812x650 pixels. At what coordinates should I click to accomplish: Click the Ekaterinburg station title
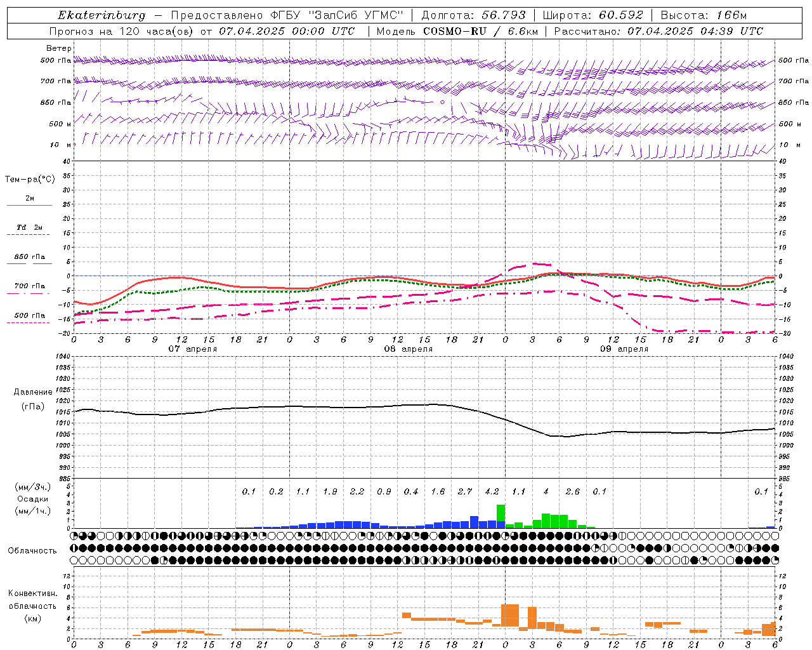pos(101,15)
